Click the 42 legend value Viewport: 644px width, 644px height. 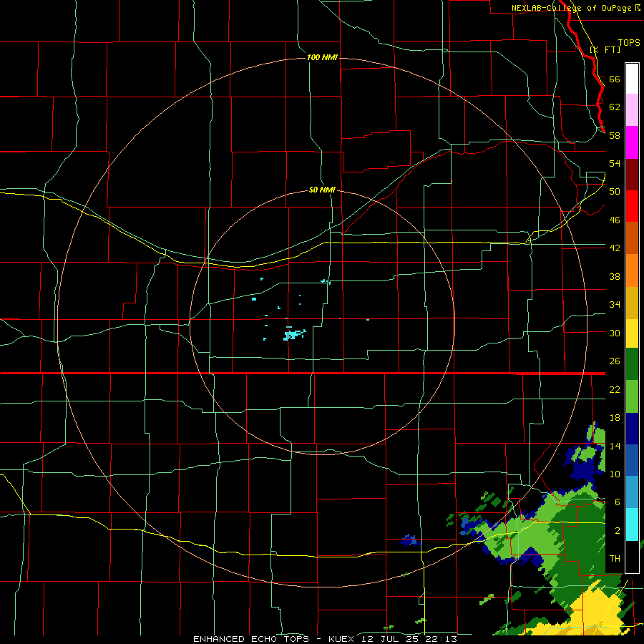[615, 248]
